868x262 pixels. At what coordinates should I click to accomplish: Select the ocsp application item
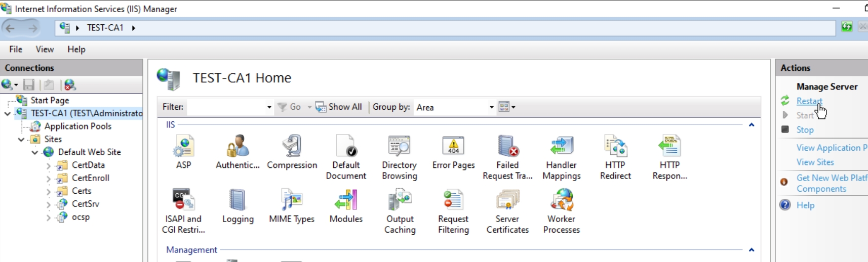tap(81, 217)
